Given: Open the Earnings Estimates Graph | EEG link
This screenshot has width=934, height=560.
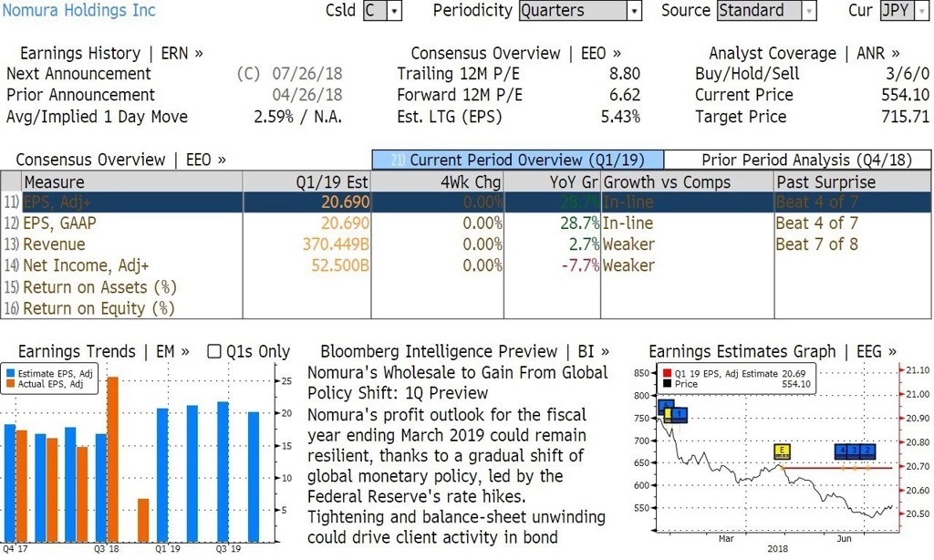Looking at the screenshot, I should (773, 351).
